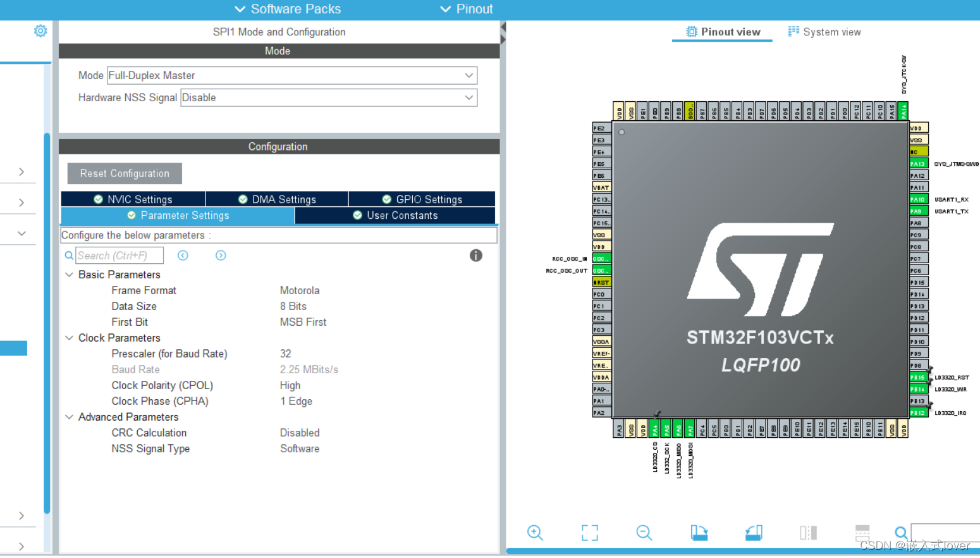Click the fit-to-view brackets icon
980x558 pixels.
click(x=589, y=533)
